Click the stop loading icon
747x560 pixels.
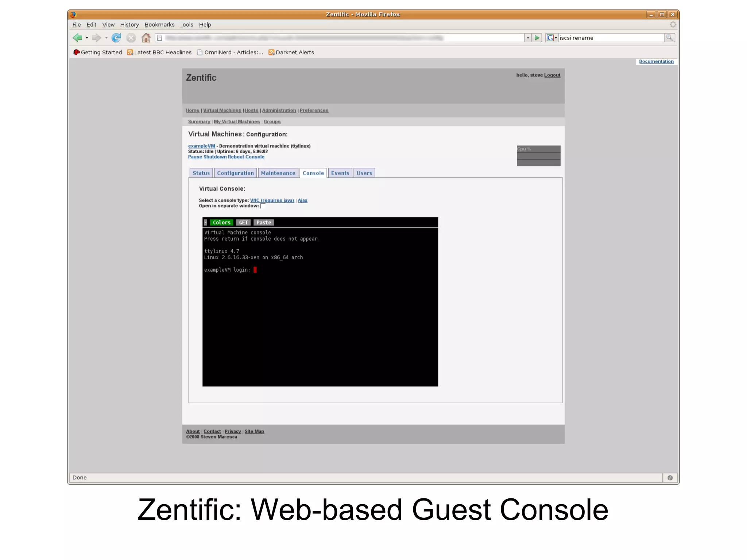(131, 38)
